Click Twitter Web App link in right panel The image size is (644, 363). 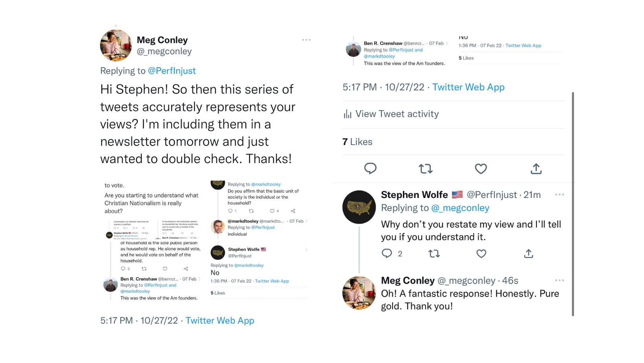click(x=468, y=87)
